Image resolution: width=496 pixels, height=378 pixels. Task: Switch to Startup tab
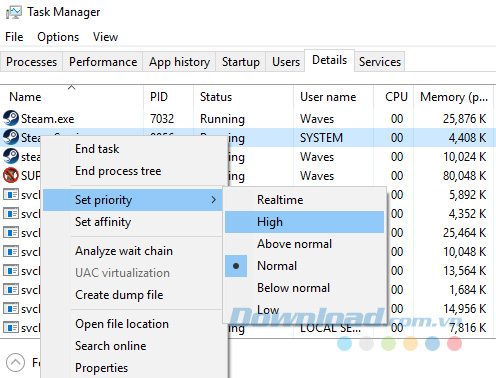[x=241, y=62]
